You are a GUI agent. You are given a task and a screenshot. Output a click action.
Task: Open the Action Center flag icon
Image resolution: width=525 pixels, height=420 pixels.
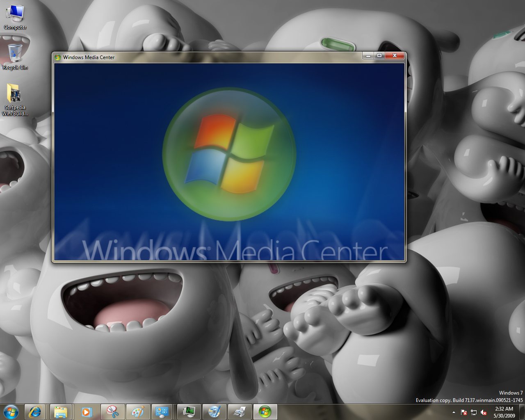tap(464, 412)
